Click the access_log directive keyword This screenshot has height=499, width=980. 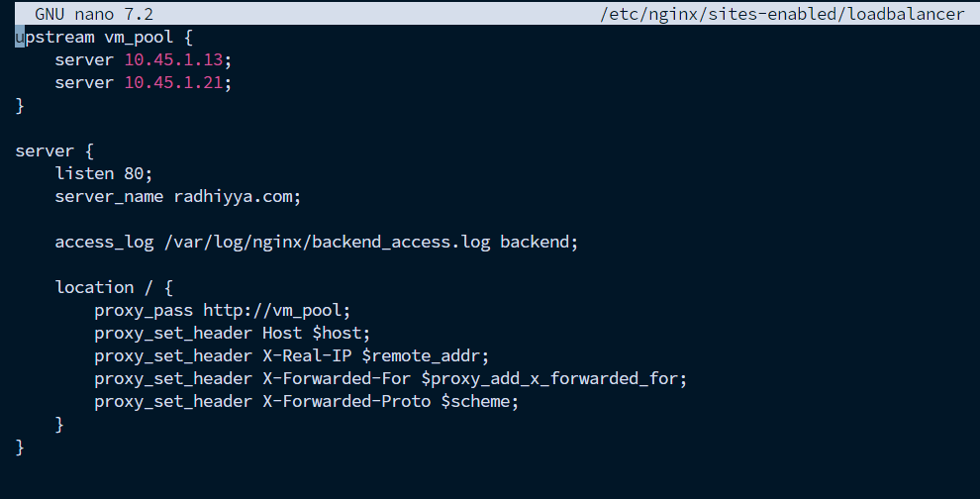tap(104, 242)
